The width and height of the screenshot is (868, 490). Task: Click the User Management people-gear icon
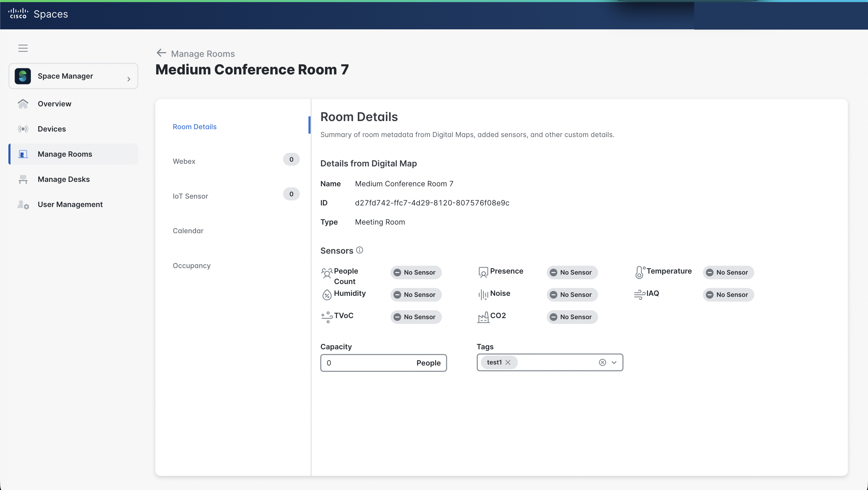point(23,205)
